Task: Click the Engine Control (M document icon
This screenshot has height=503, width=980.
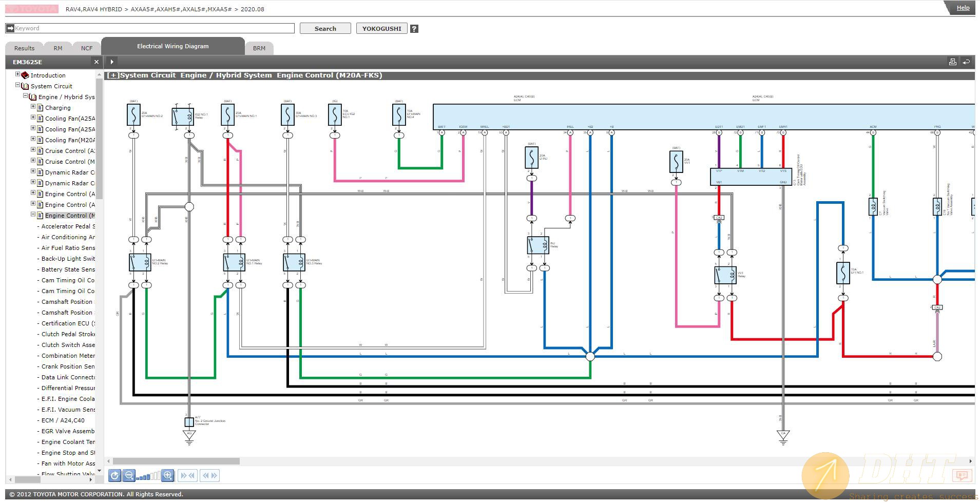Action: point(40,216)
